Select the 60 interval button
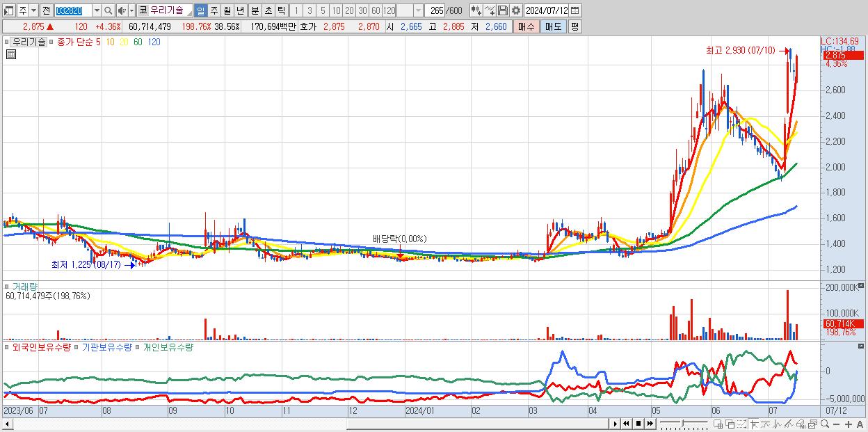Viewport: 868px width, 432px height. tap(376, 10)
